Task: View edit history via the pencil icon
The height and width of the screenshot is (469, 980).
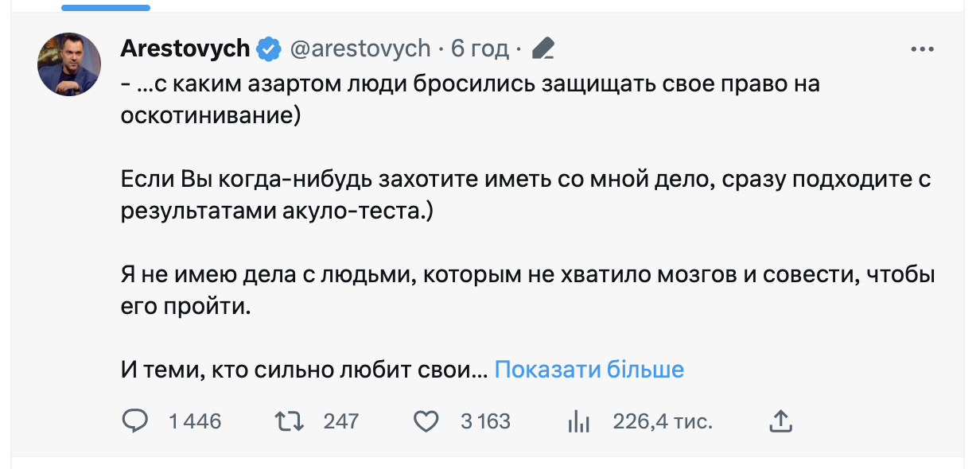Action: point(542,49)
